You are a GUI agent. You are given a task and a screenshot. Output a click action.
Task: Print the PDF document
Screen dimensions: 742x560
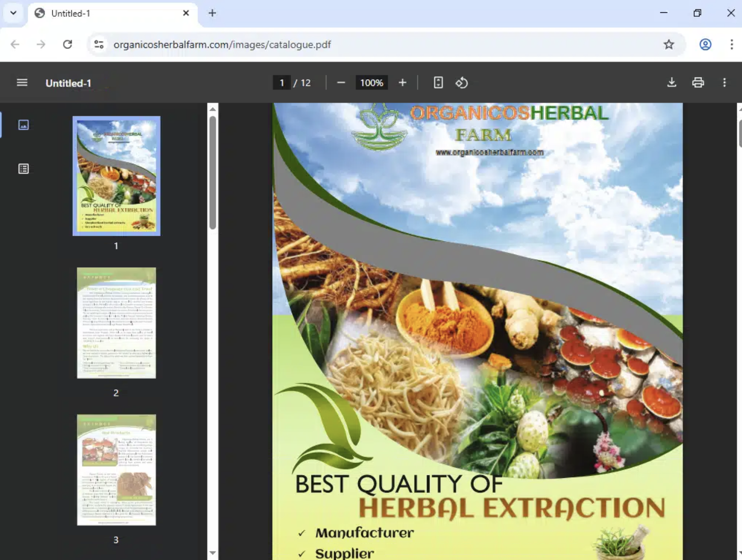[698, 83]
